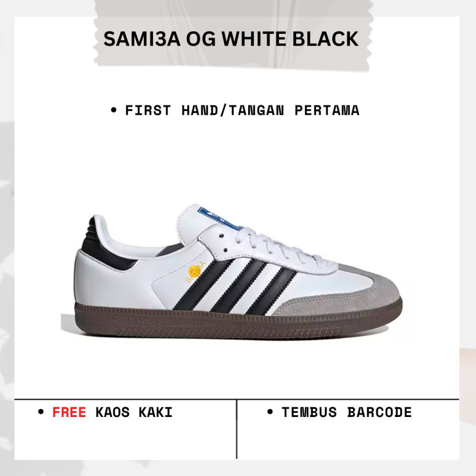Click the SAMI3A OG WHITE BLACK title
This screenshot has height=476, width=476.
(x=231, y=39)
